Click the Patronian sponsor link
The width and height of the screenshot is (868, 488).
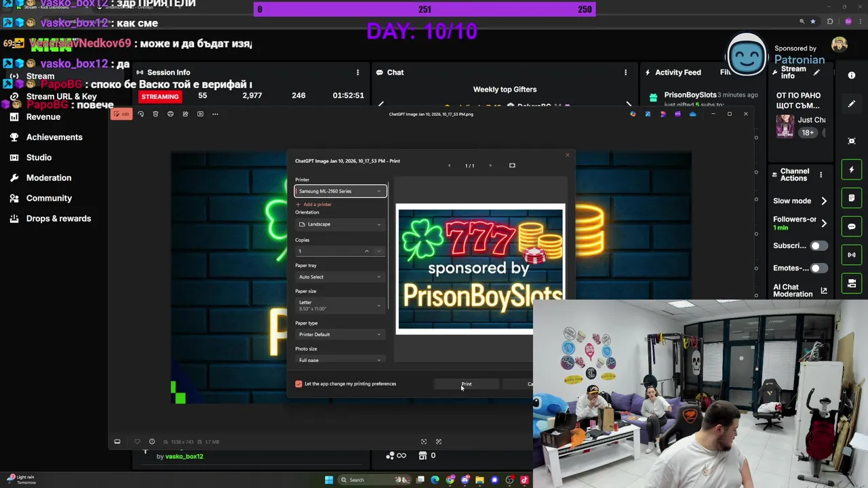(x=800, y=60)
